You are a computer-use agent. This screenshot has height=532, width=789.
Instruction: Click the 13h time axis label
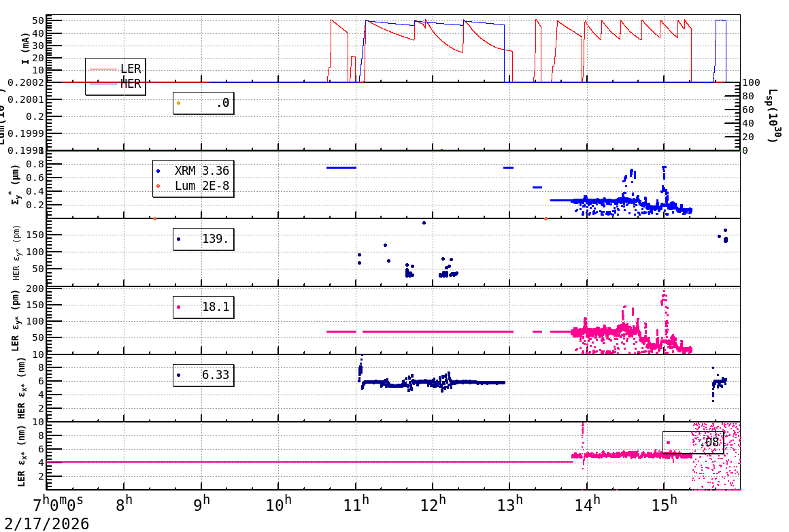pyautogui.click(x=509, y=504)
